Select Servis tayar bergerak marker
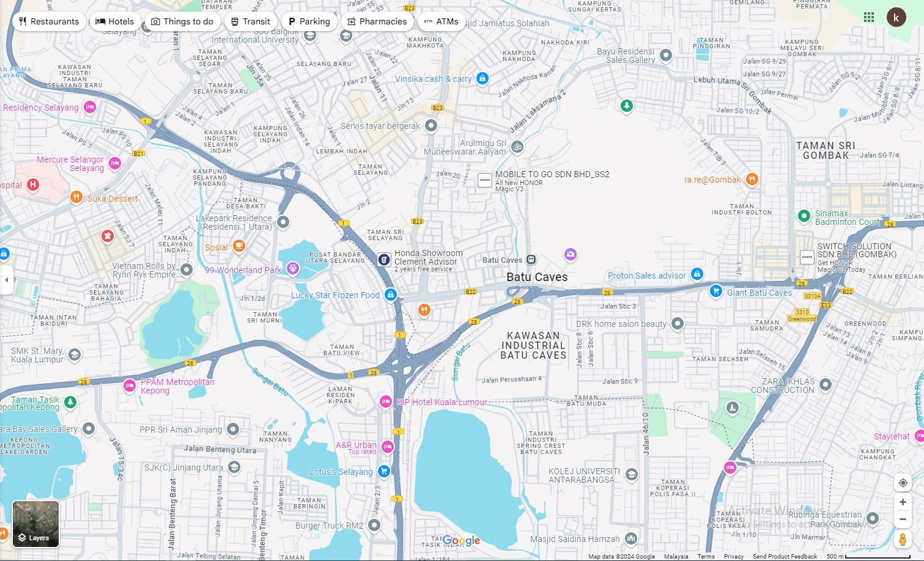924x561 pixels. [x=431, y=125]
